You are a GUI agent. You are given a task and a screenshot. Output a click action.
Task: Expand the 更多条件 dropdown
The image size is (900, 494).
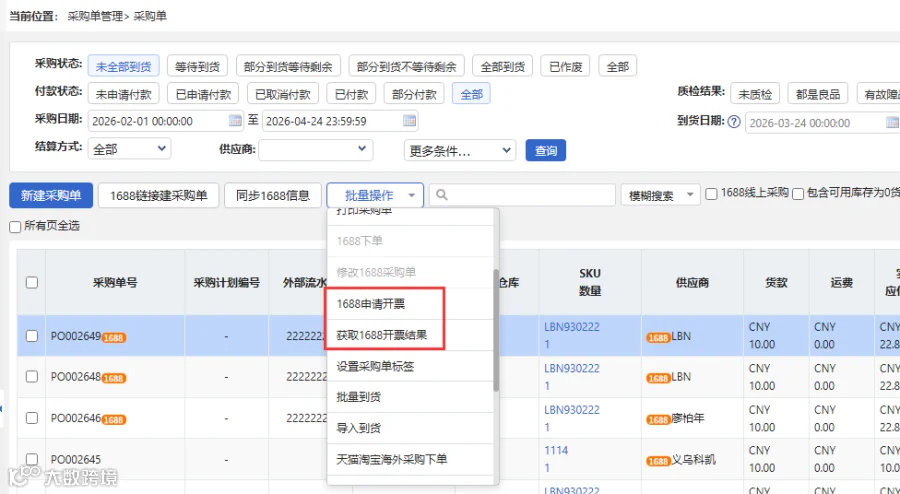tap(460, 150)
